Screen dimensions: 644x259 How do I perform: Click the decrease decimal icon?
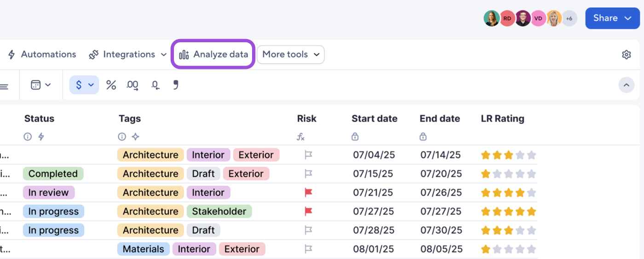tap(155, 85)
